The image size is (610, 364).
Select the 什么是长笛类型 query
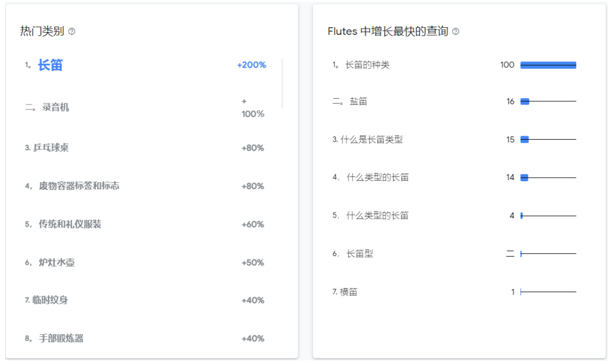(x=372, y=139)
